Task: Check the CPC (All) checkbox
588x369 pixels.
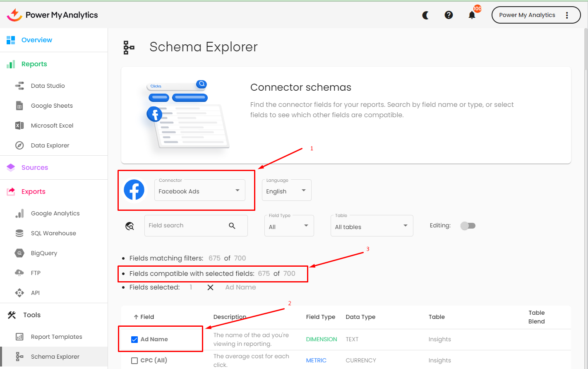Action: pyautogui.click(x=134, y=361)
